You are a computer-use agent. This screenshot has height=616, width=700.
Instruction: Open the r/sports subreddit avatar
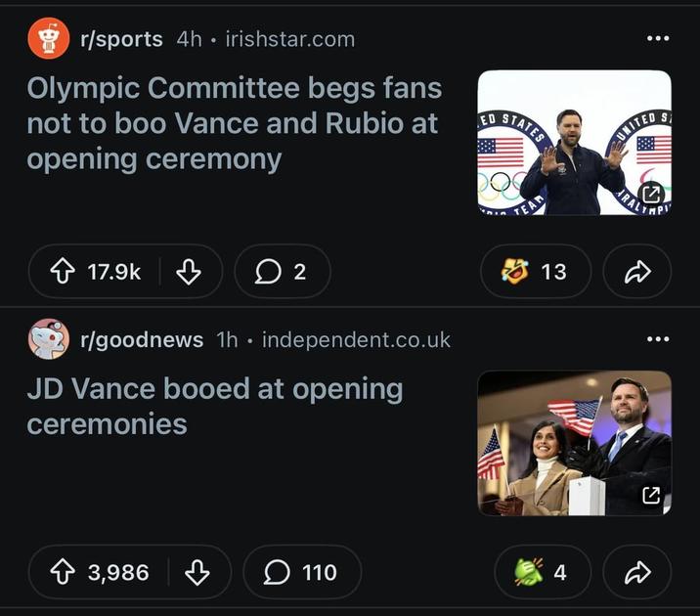tap(49, 39)
